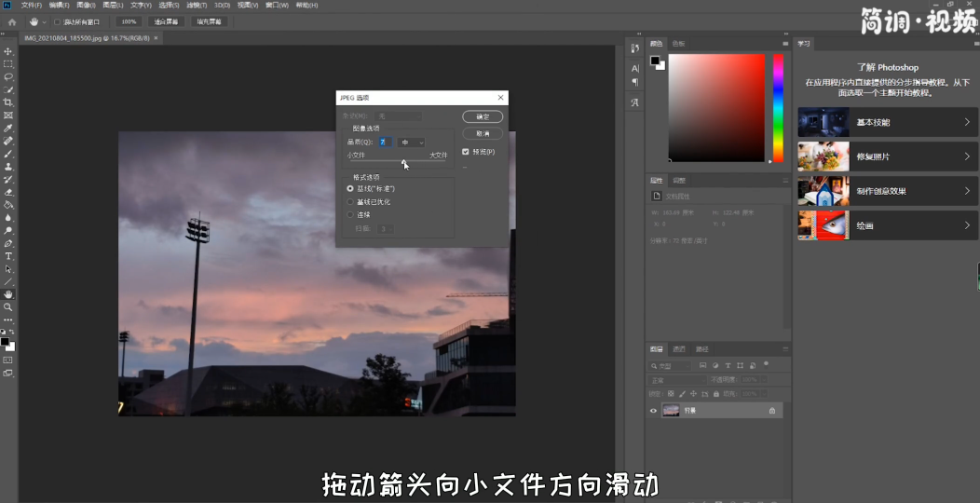Viewport: 980px width, 503px height.
Task: Click 取消 to cancel JPEG options
Action: click(483, 134)
